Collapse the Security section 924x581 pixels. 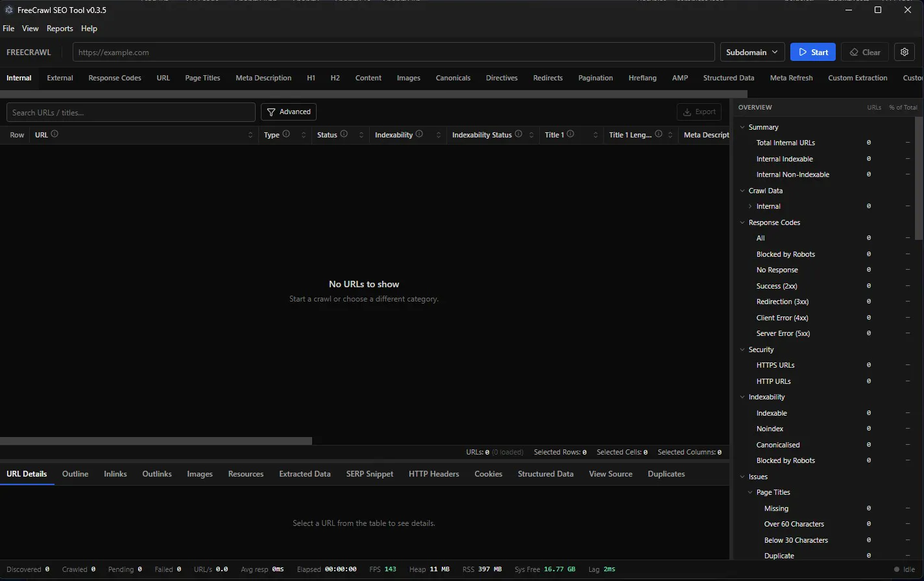pyautogui.click(x=743, y=350)
